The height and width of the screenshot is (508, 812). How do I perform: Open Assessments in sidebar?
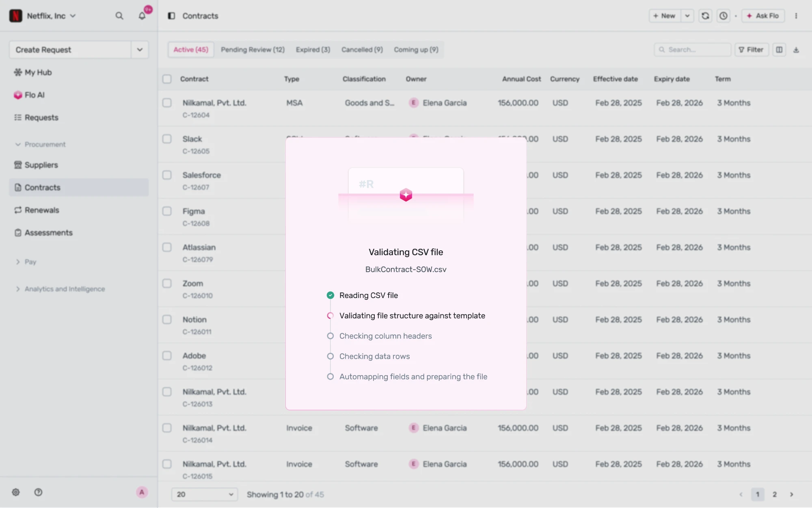click(79, 232)
